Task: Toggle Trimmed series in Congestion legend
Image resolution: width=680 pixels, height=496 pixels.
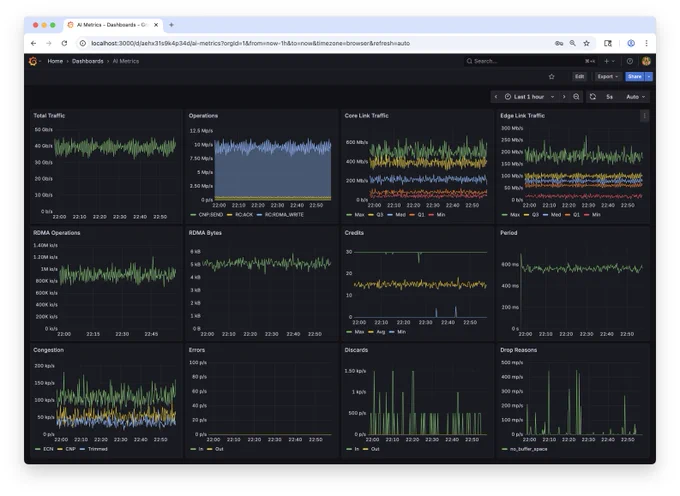Action: 94,449
